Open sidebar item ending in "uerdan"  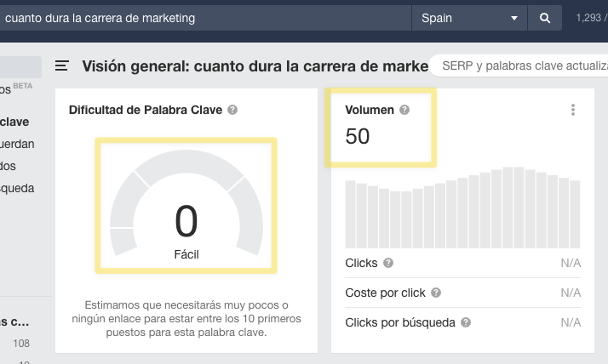tap(17, 144)
